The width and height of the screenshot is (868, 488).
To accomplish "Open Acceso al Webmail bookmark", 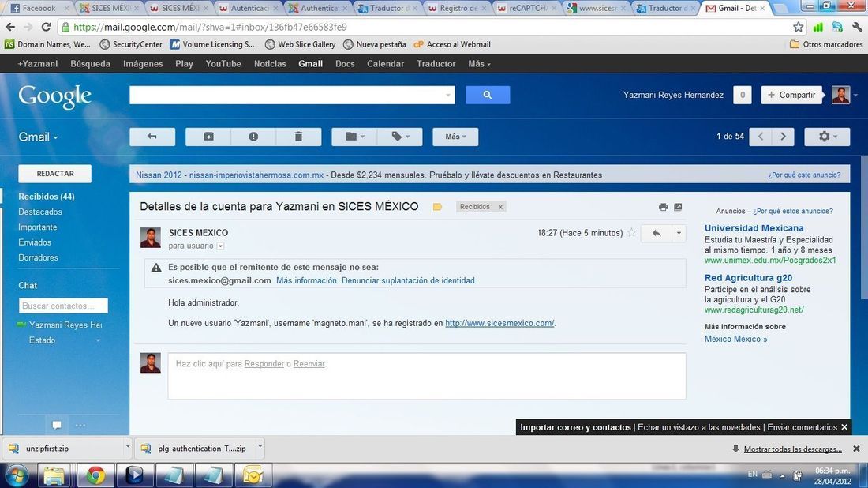I will 452,44.
